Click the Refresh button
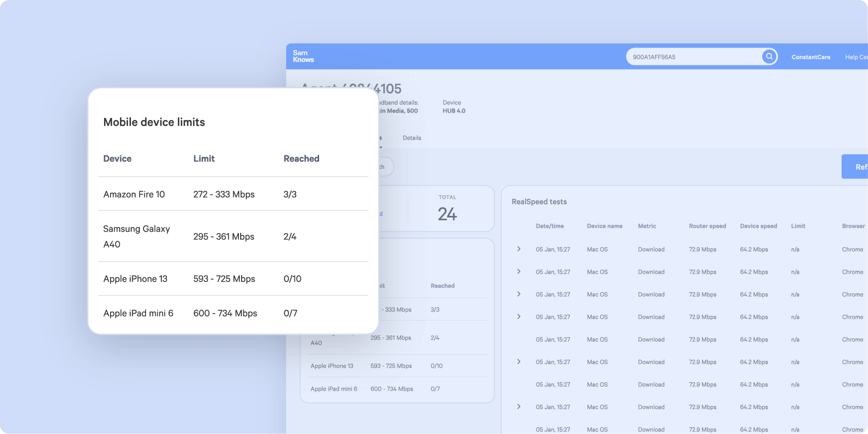 (x=855, y=167)
